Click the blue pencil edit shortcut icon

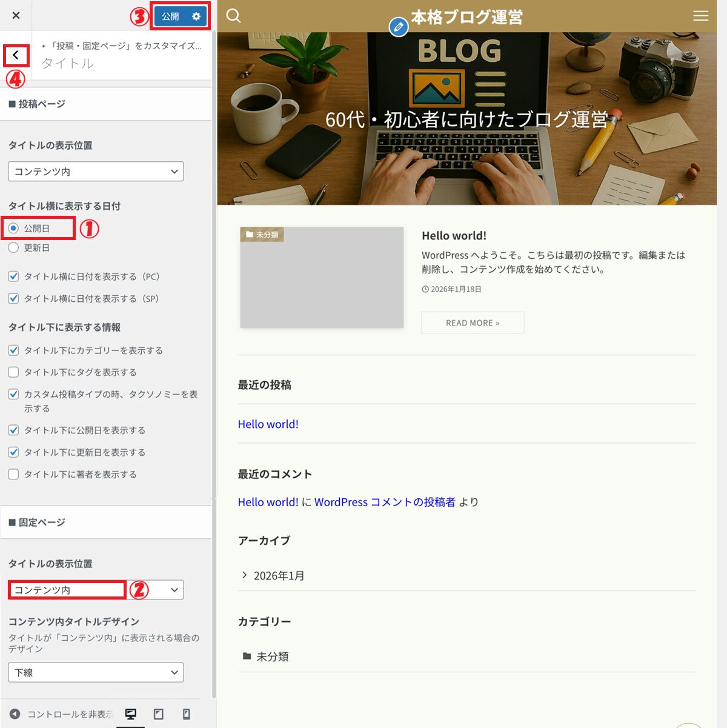(x=398, y=27)
